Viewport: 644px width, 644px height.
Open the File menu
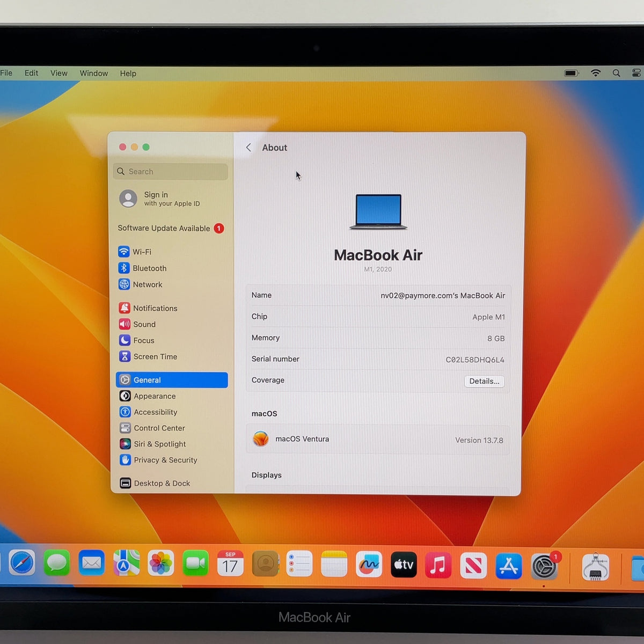coord(6,73)
